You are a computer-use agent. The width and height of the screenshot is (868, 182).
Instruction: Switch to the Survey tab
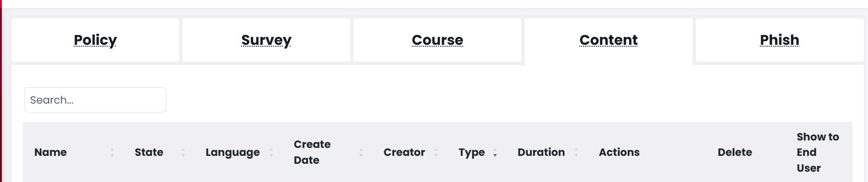[266, 40]
